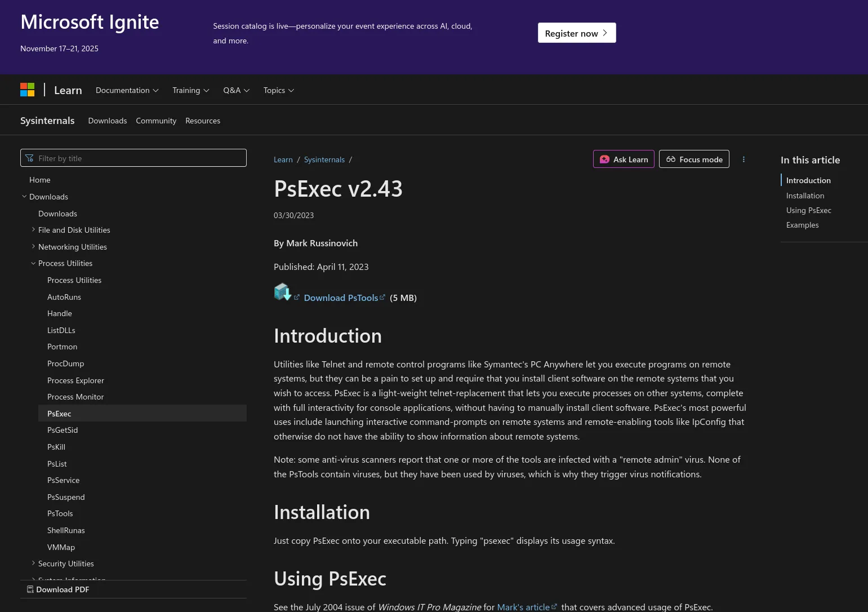The image size is (868, 612).
Task: Click the Download PsTools link
Action: (x=341, y=298)
